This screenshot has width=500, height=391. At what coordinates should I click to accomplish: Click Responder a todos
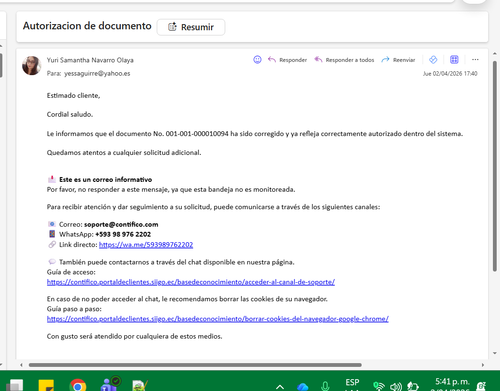click(344, 60)
